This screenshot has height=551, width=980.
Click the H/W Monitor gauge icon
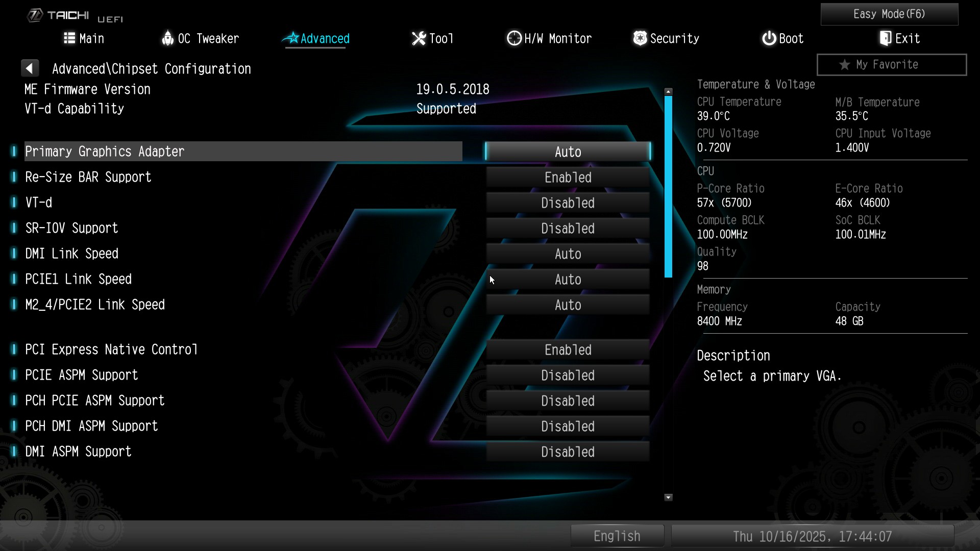(x=513, y=38)
